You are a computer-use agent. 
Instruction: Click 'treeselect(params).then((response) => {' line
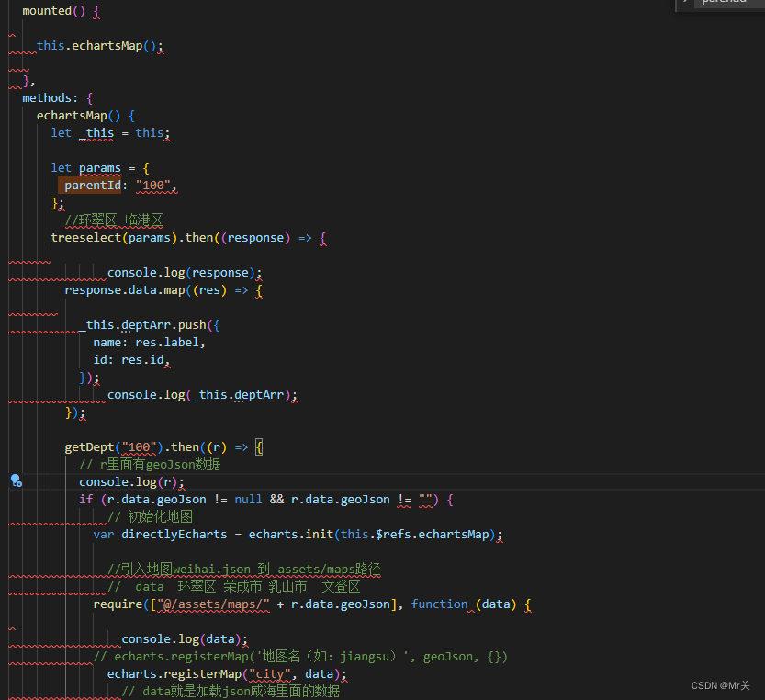(189, 238)
